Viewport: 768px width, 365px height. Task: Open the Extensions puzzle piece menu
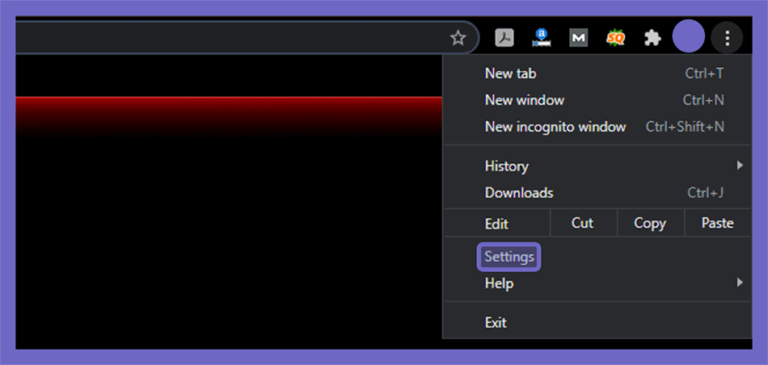coord(652,38)
